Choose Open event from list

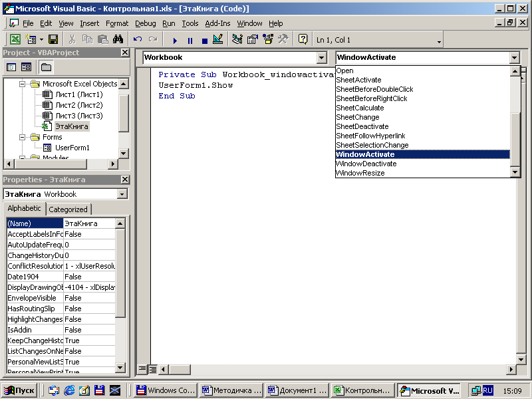[x=423, y=70]
